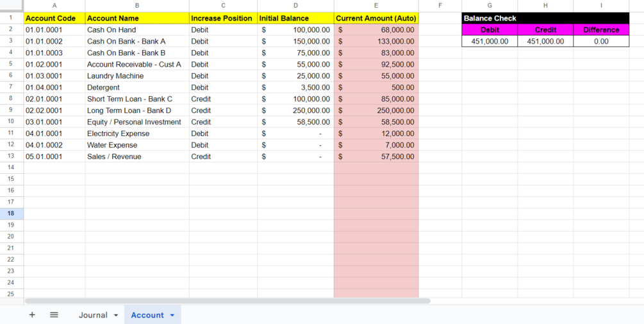Click initial balance 75,000.00

pos(295,53)
